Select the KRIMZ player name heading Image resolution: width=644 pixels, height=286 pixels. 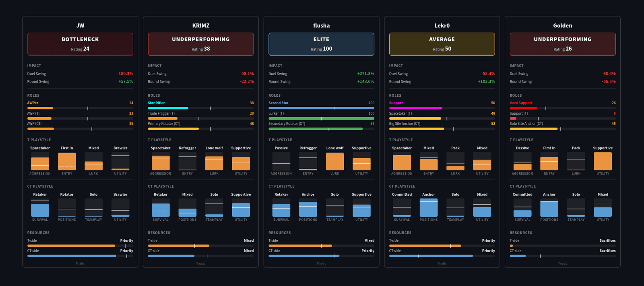coord(201,25)
